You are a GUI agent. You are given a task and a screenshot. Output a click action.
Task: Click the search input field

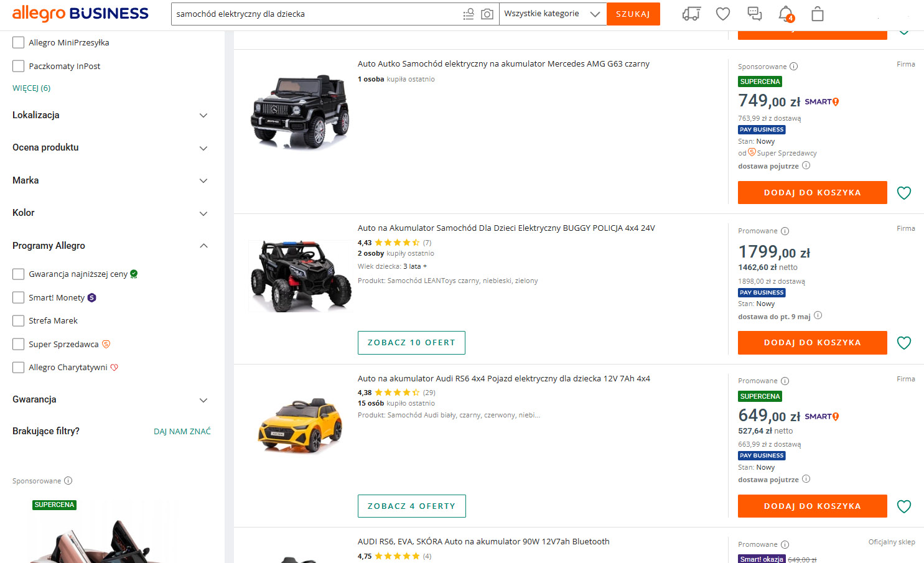point(317,14)
